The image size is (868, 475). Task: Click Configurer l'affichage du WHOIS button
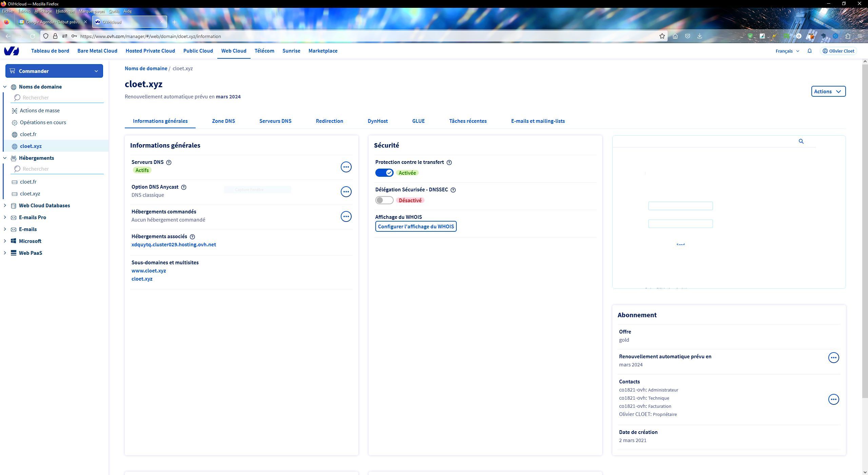416,227
